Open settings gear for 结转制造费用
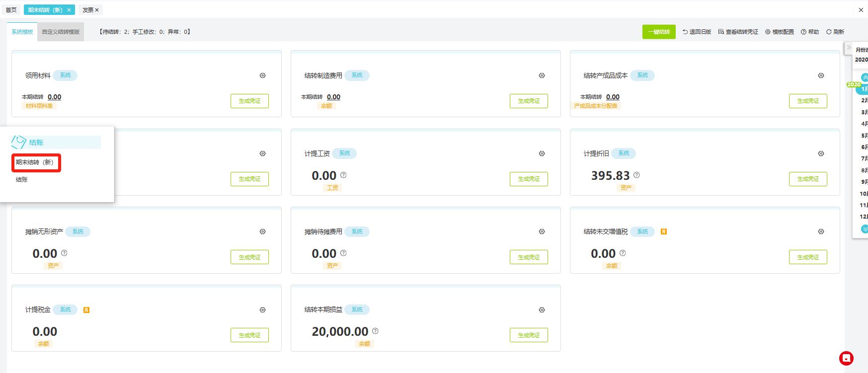The height and width of the screenshot is (373, 868). tap(542, 75)
